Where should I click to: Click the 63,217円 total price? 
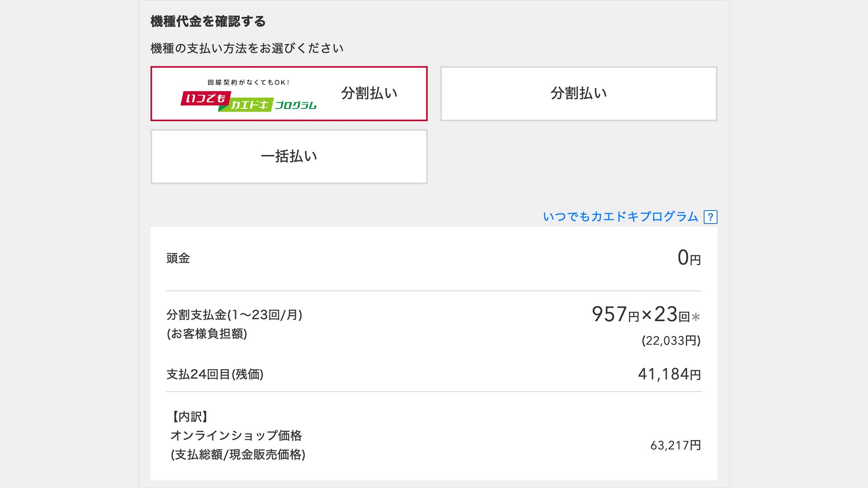675,446
